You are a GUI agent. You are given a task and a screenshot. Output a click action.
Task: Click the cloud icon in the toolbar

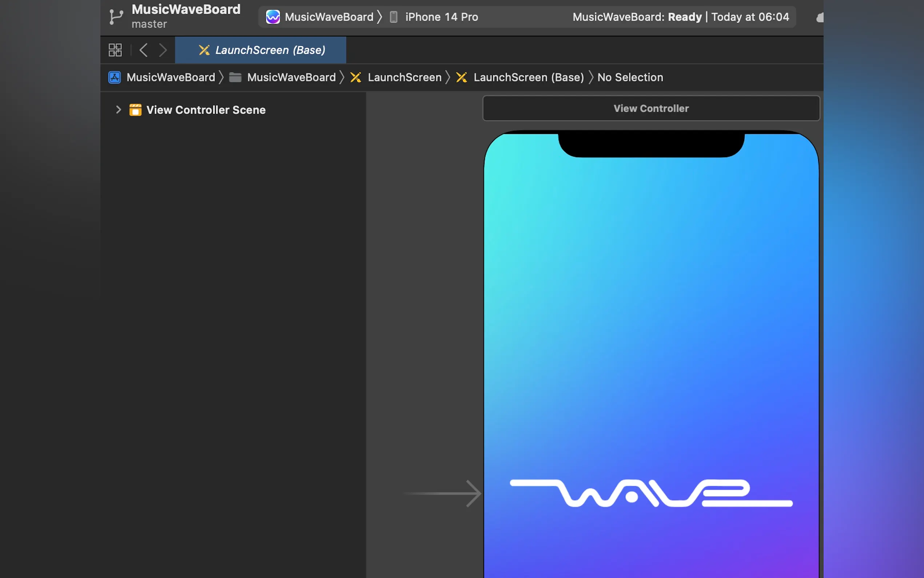[x=820, y=17]
